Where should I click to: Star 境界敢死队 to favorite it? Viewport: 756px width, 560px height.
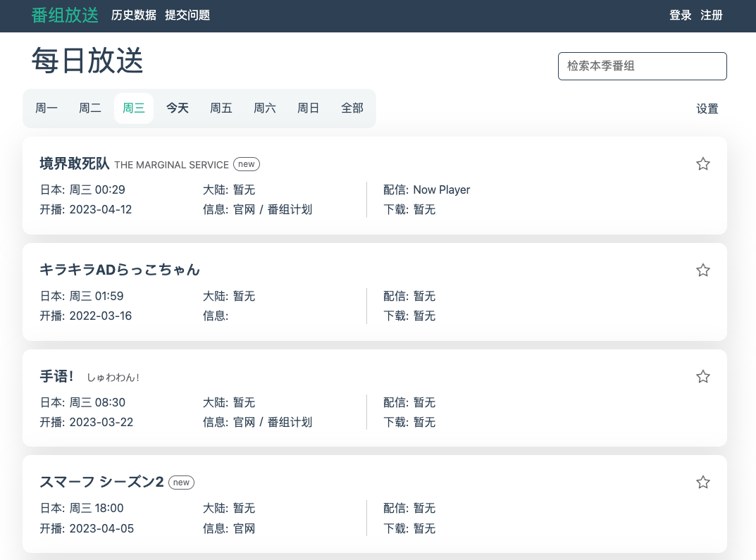pyautogui.click(x=702, y=164)
